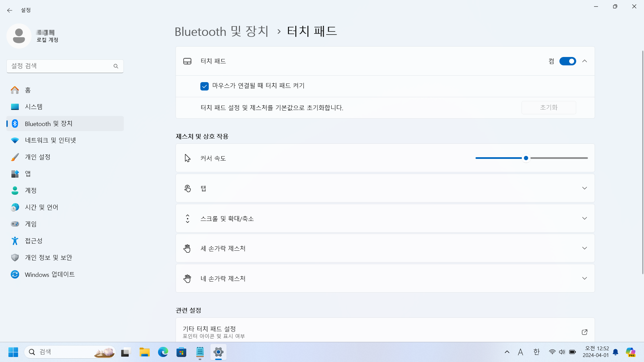This screenshot has width=644, height=362.
Task: Click the taskbar 검색 search box
Action: click(x=70, y=352)
